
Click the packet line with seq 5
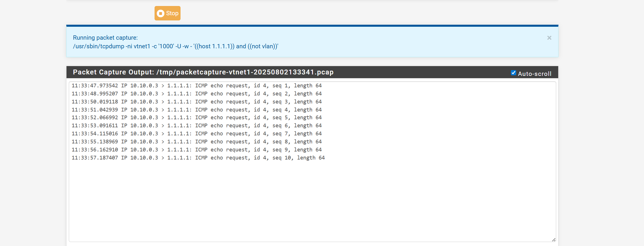[197, 118]
